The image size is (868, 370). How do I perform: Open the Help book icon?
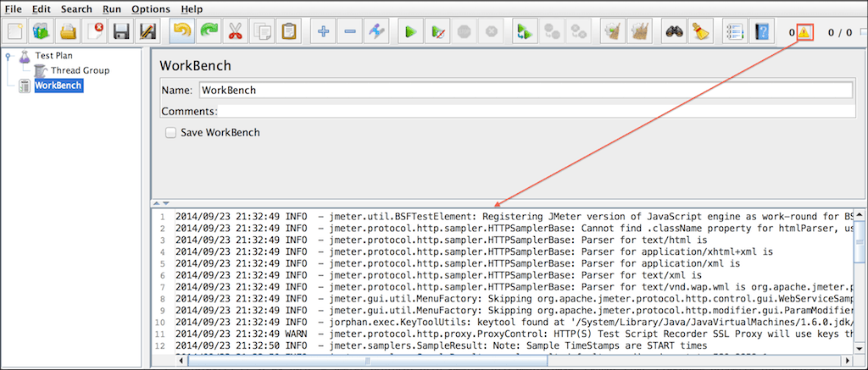coord(762,32)
